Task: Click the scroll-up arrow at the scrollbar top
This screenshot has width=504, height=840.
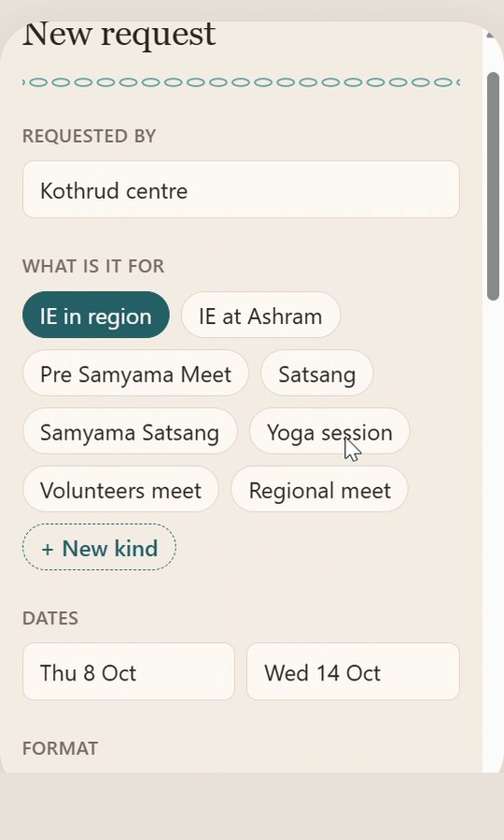Action: 490,35
